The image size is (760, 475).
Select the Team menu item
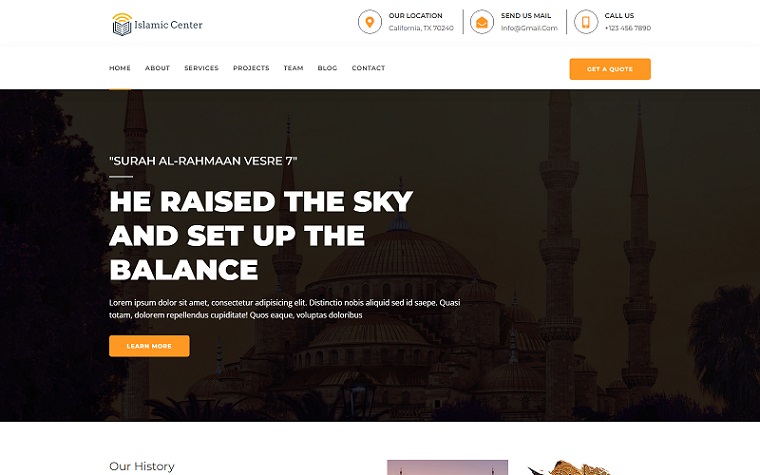pyautogui.click(x=293, y=68)
